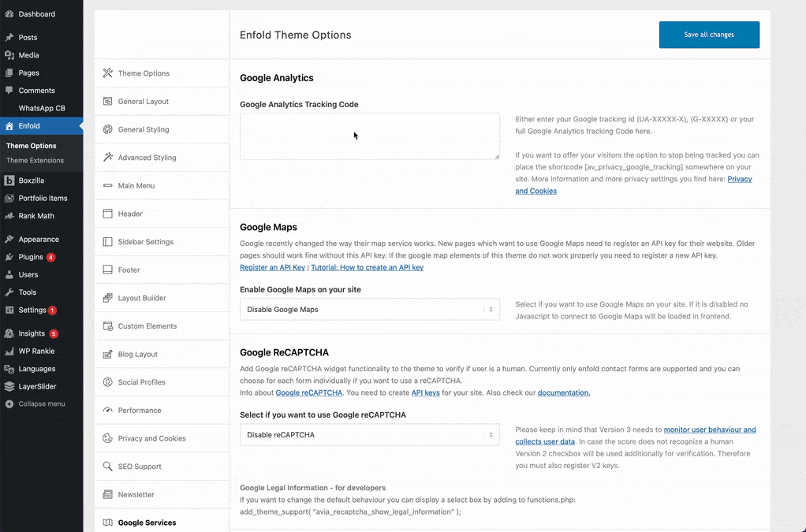Click the Dashboard gauge icon
The width and height of the screenshot is (806, 532).
(9, 14)
